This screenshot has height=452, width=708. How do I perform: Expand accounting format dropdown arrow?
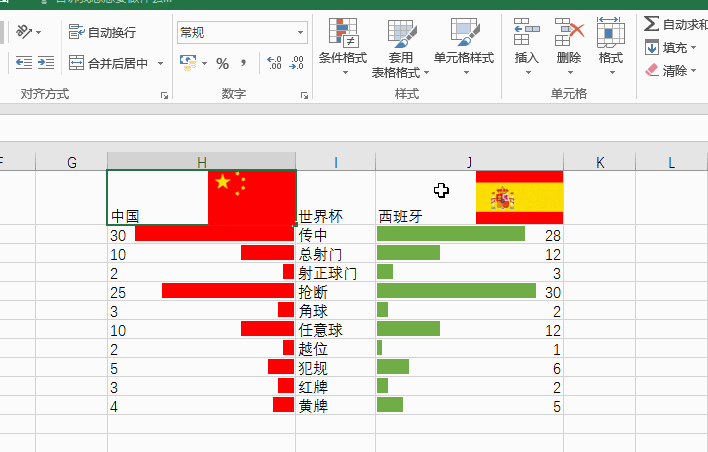click(x=204, y=63)
